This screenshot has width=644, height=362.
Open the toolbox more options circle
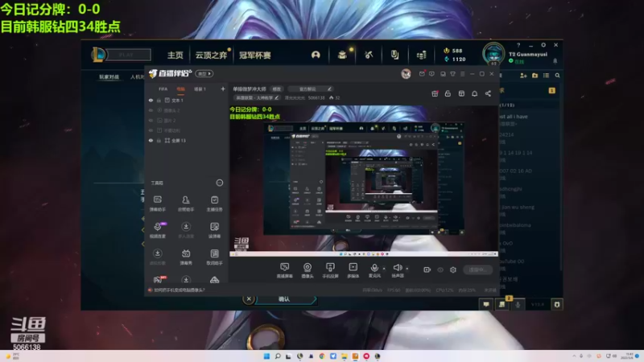pyautogui.click(x=220, y=183)
